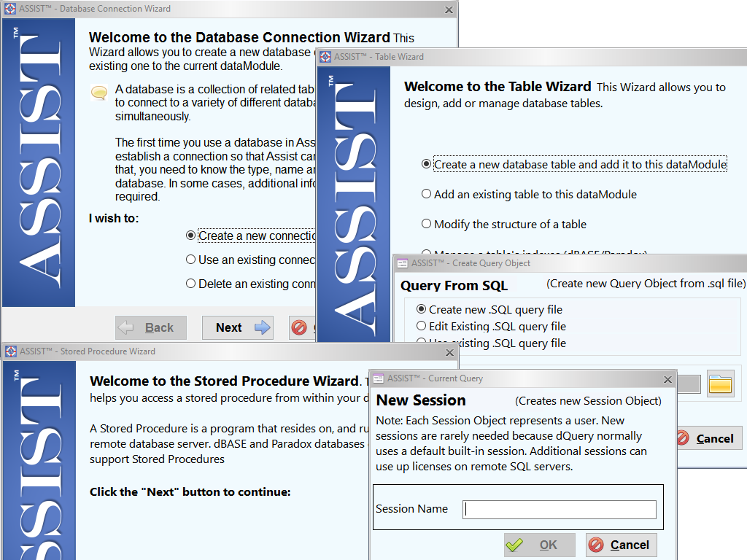
Task: Close the Stored Procedure Wizard window
Action: click(x=449, y=352)
